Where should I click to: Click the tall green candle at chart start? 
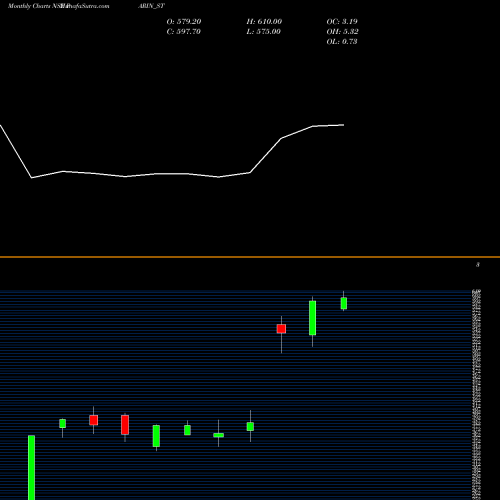(31, 467)
